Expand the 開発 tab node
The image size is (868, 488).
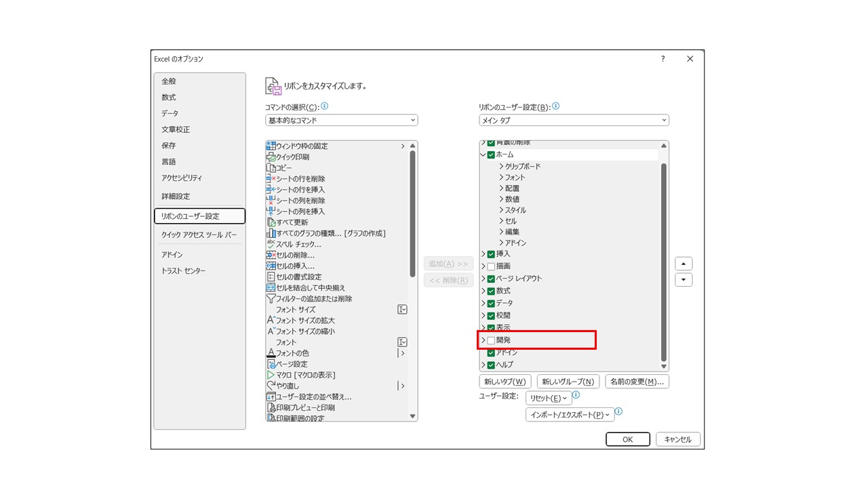pyautogui.click(x=483, y=340)
